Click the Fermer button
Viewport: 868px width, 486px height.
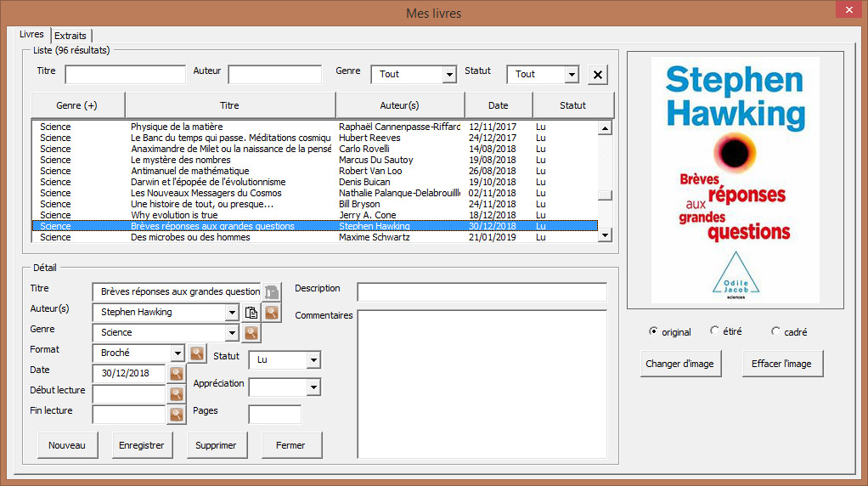click(290, 445)
